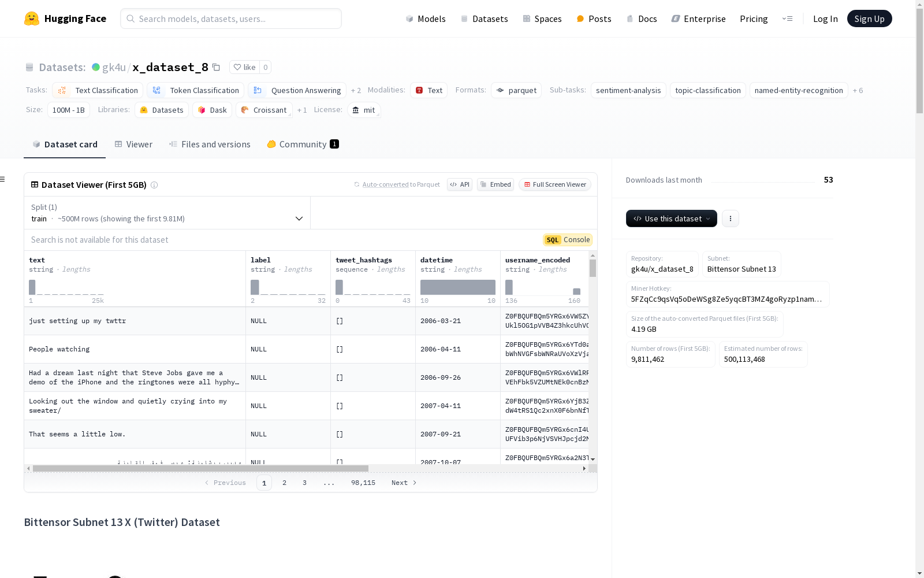Viewport: 924px width, 578px height.
Task: Open Datasets in top navigation
Action: 484,18
